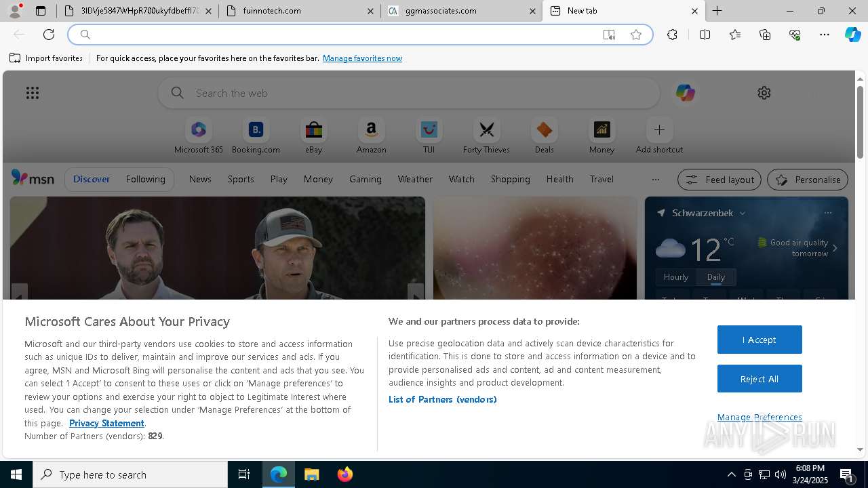Open a new tab with plus button

[717, 11]
